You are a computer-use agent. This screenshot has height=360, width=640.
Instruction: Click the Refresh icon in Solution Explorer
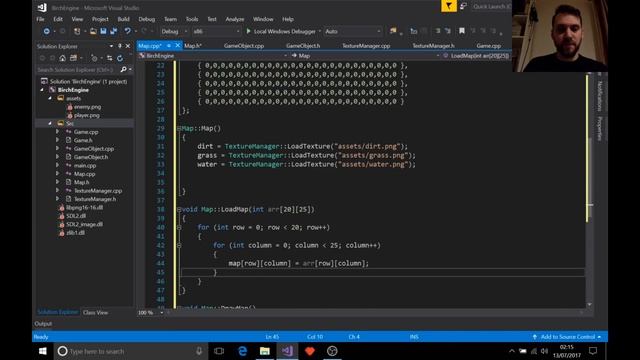(120, 58)
